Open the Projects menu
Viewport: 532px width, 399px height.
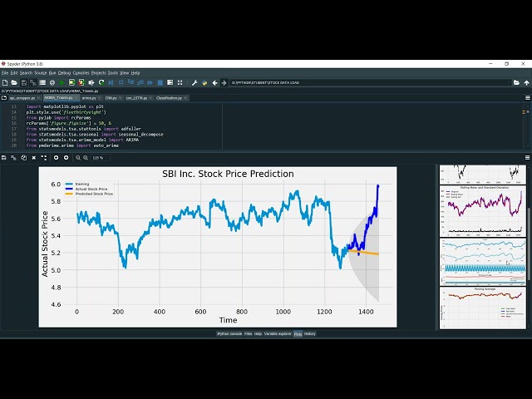point(99,73)
